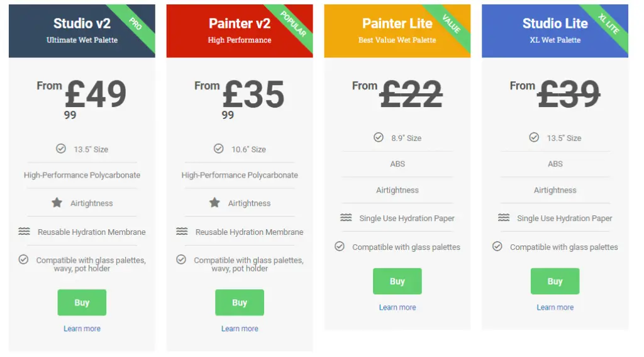Click the check circle next to 10.6" Size
The image size is (644, 357).
coord(218,149)
